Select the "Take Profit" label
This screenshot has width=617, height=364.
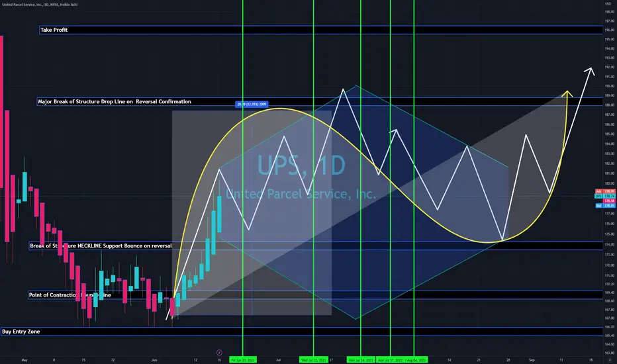[x=54, y=30]
